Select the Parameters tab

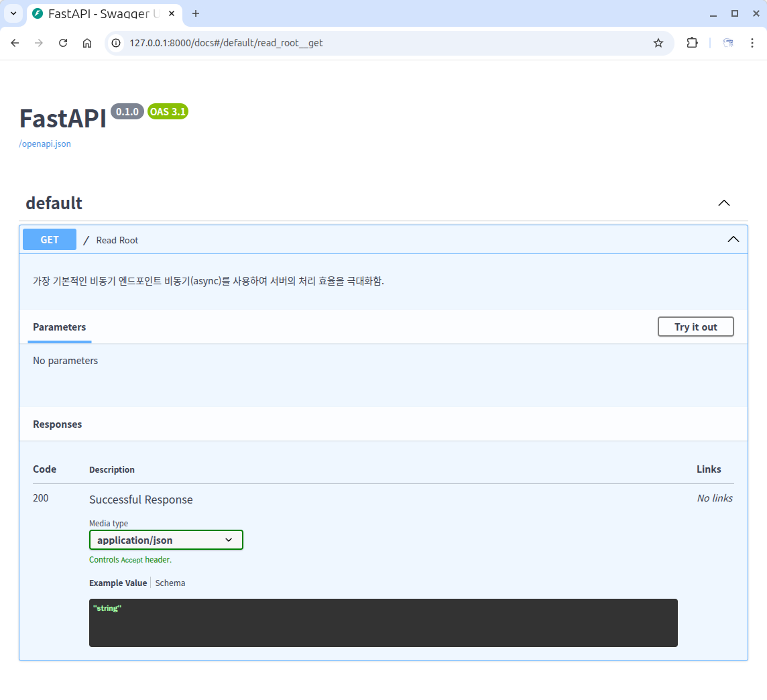(59, 327)
